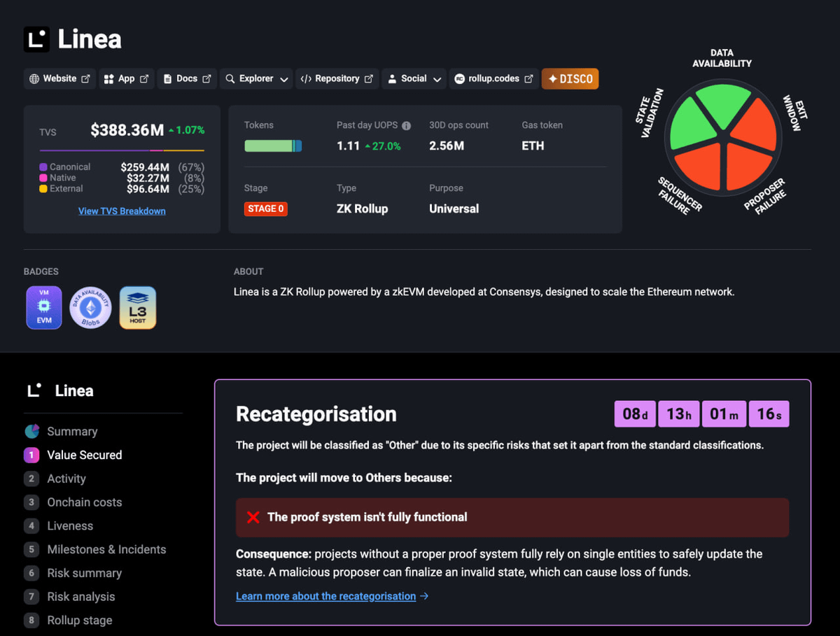Go to Activity section in sidebar
The width and height of the screenshot is (840, 636).
[x=66, y=479]
